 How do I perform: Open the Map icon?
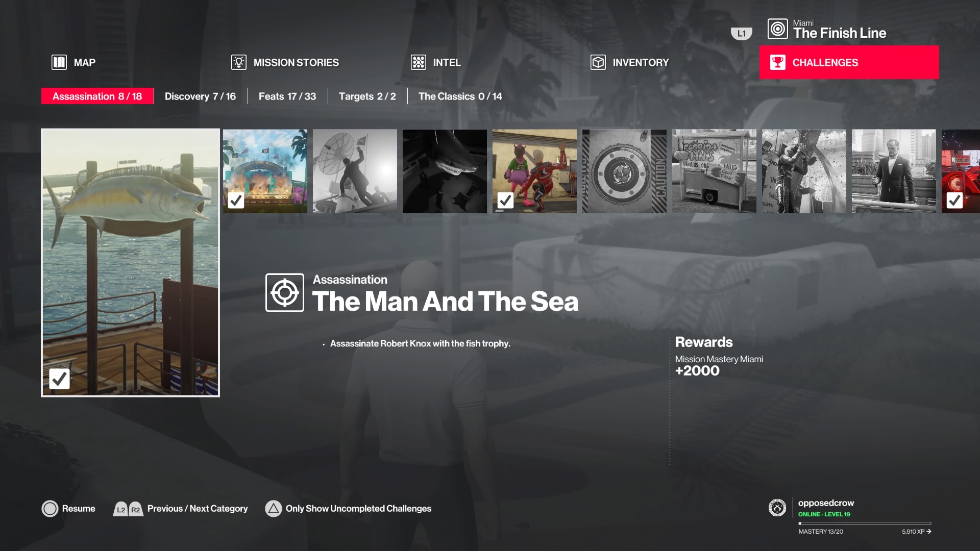59,62
